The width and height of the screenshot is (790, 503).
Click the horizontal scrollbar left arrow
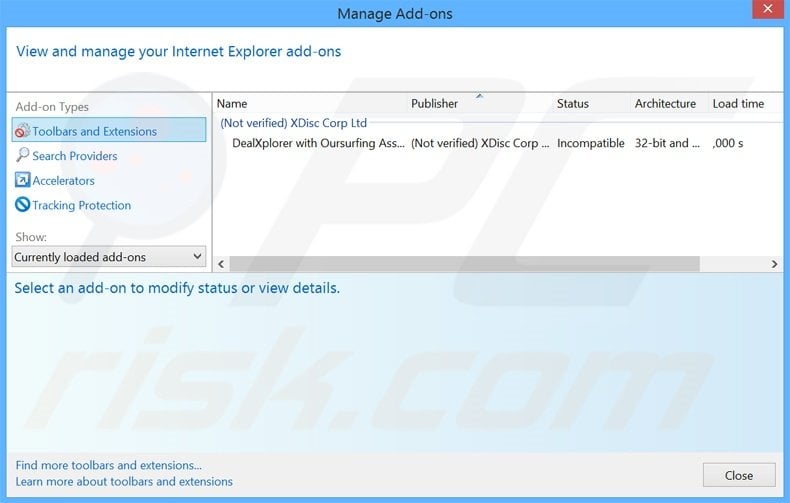pyautogui.click(x=221, y=264)
